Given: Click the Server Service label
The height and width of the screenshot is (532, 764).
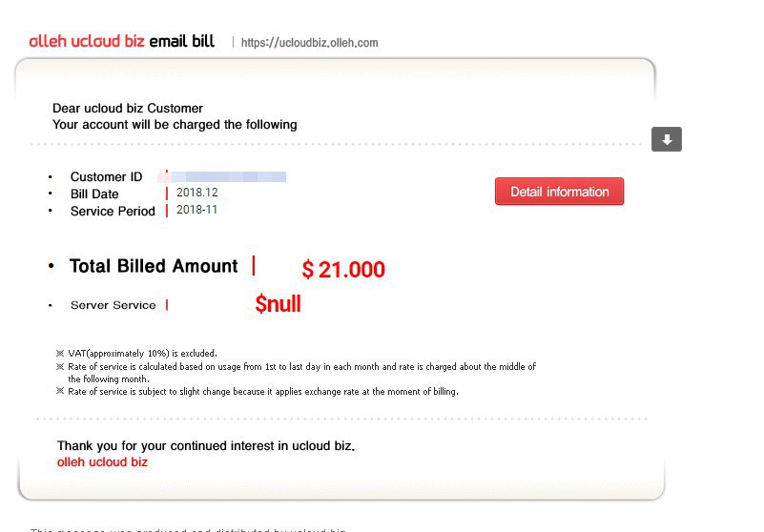Looking at the screenshot, I should pos(113,305).
